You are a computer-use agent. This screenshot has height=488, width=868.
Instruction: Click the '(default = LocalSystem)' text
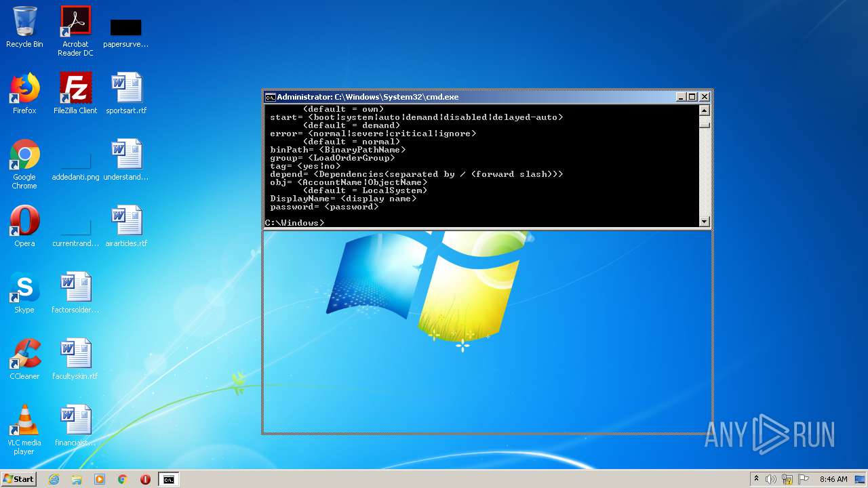365,190
